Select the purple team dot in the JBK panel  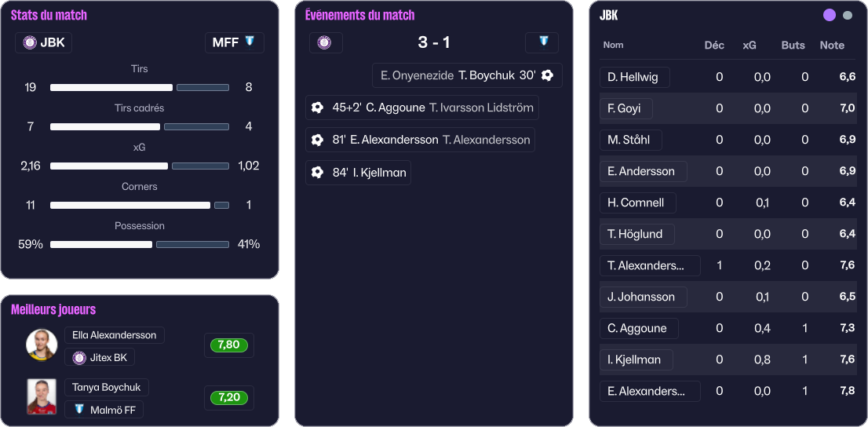(830, 15)
